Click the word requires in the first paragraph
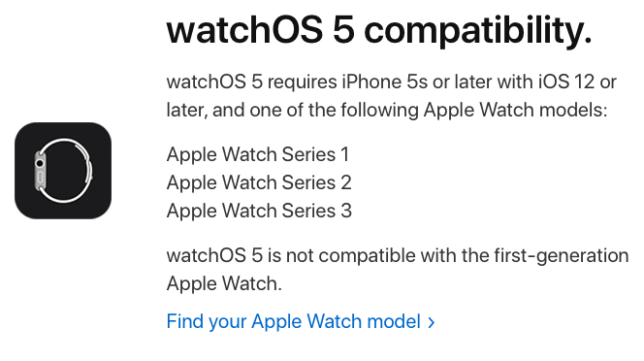Viewport: 644px width, 361px height. point(303,82)
